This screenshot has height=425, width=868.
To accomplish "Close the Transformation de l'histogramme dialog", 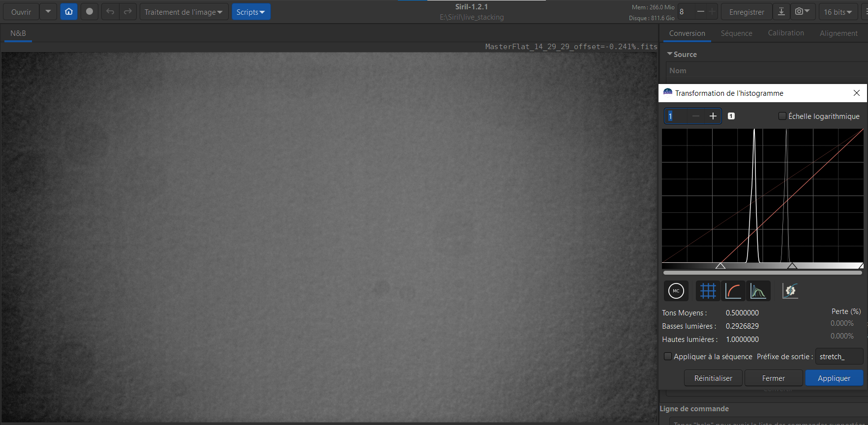I will click(x=857, y=93).
